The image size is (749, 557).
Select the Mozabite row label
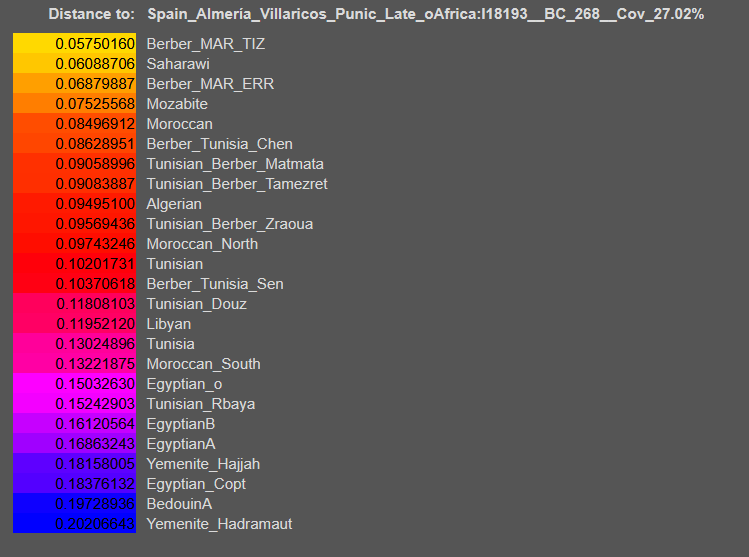pos(177,104)
